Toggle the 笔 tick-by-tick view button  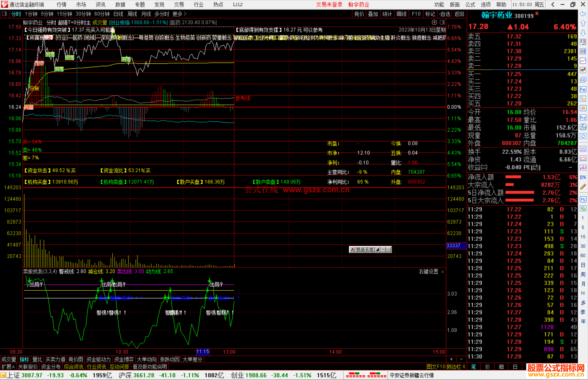(x=474, y=367)
